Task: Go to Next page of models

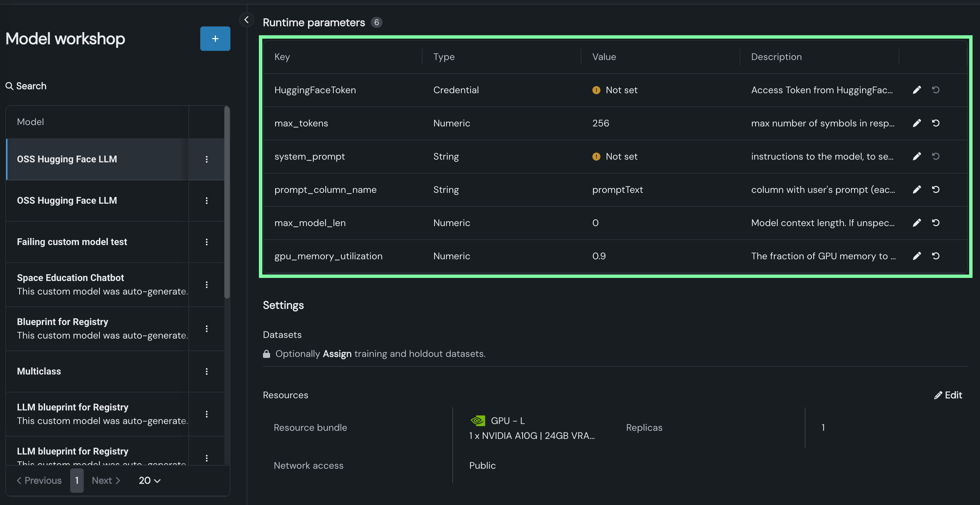Action: point(106,480)
